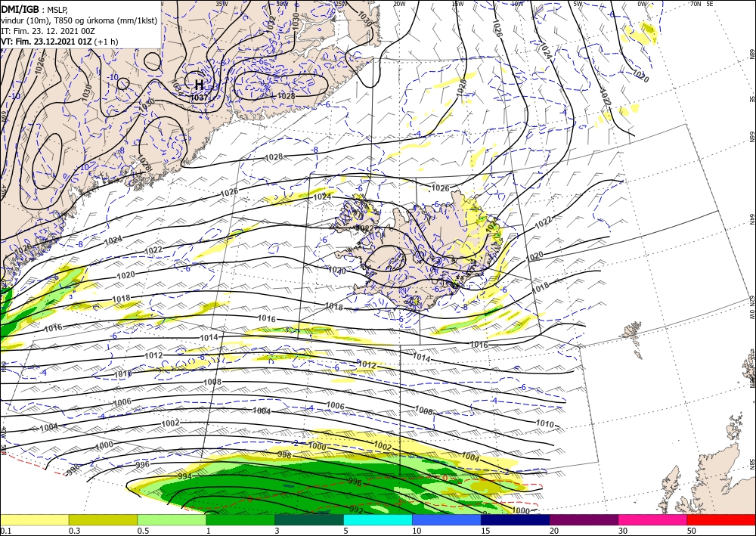Screen dimensions: 756x536
Task: Click the legend value '0.3'
Action: click(74, 531)
